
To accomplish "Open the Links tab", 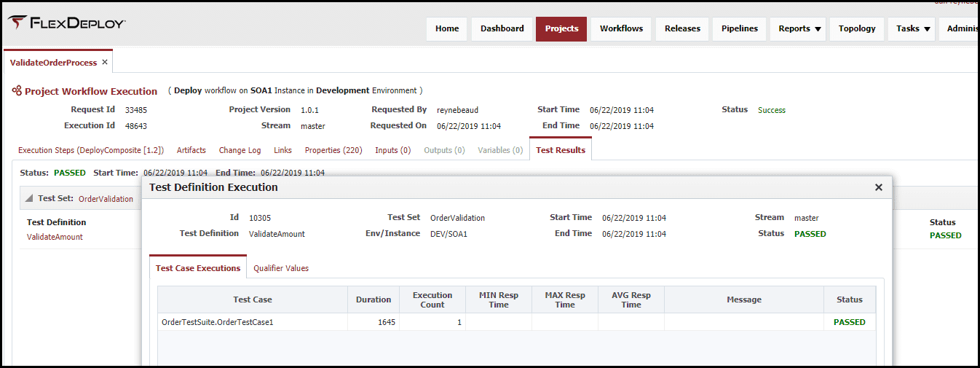I will [x=282, y=150].
